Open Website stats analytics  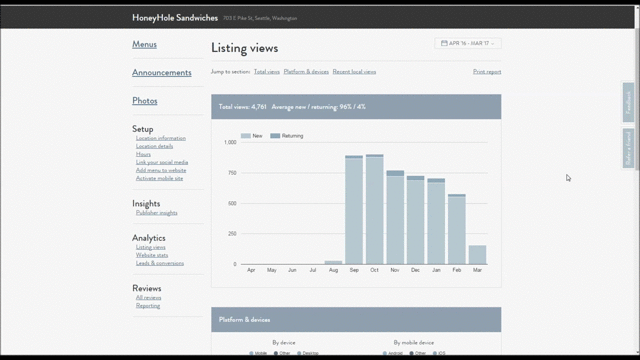tap(152, 255)
